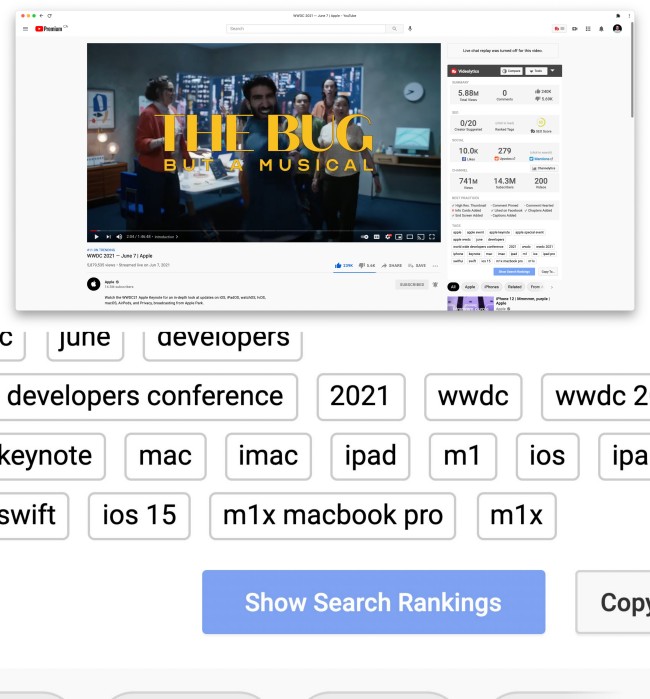Enable theater mode in the player

[x=410, y=237]
